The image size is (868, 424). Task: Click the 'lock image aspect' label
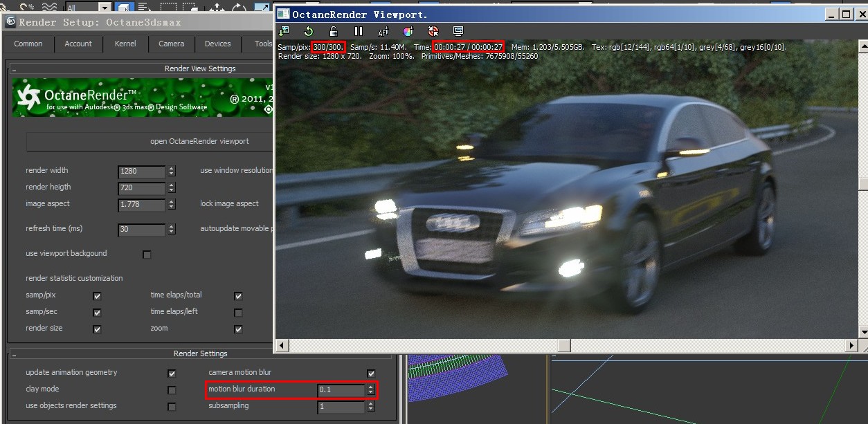click(x=229, y=203)
